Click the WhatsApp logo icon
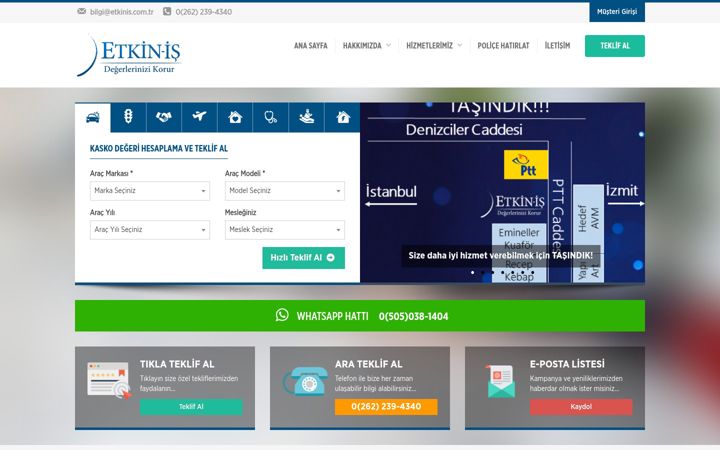 [x=282, y=315]
